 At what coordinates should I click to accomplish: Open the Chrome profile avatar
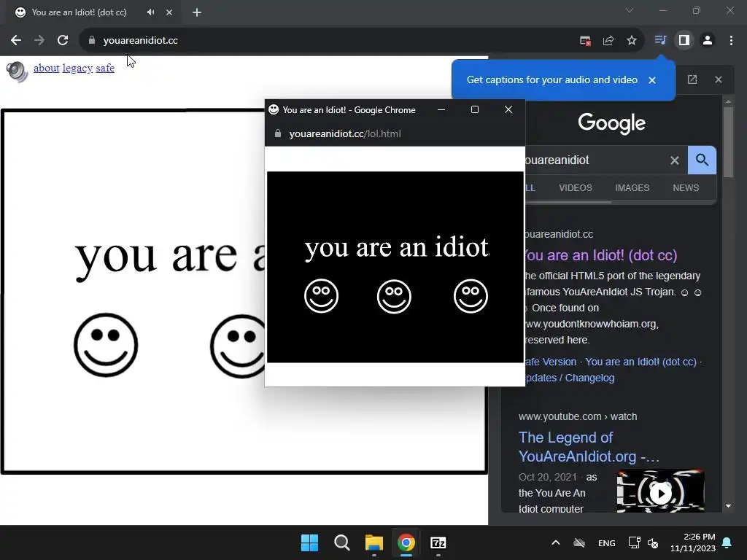[708, 41]
